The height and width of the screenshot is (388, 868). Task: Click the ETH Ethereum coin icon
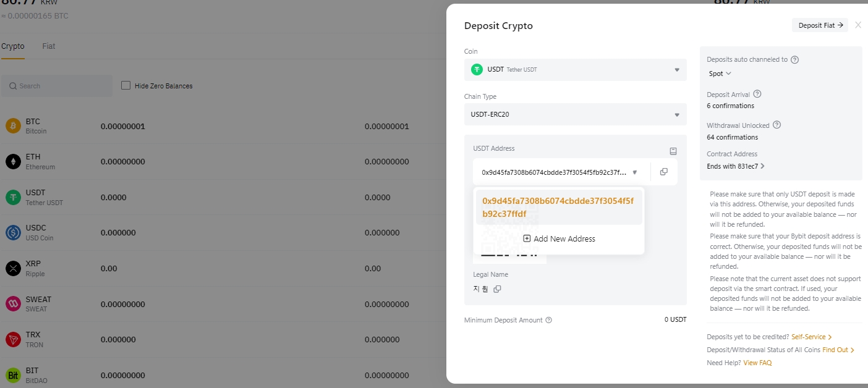pyautogui.click(x=13, y=162)
